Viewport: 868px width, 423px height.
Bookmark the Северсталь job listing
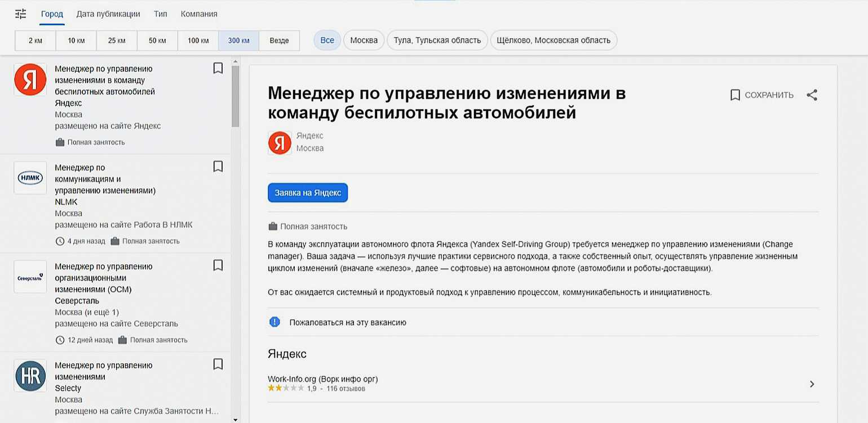pyautogui.click(x=218, y=265)
